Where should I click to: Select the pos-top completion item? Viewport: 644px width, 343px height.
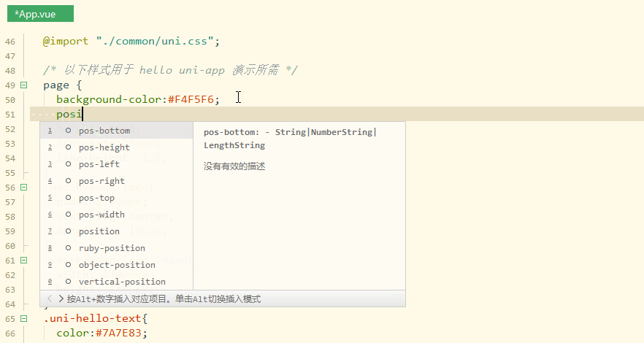pos(96,198)
